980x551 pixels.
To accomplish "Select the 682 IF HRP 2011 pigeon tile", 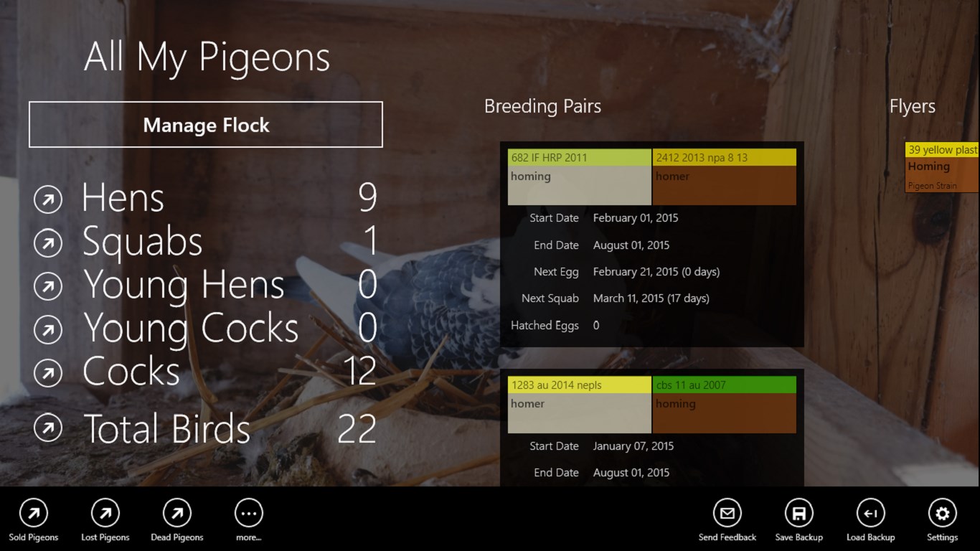I will point(580,176).
